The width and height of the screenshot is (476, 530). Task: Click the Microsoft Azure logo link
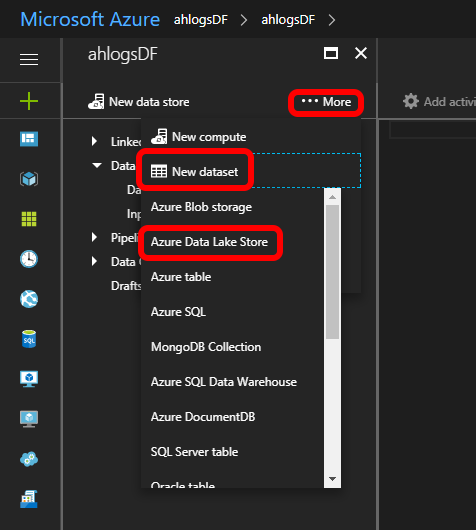point(90,19)
